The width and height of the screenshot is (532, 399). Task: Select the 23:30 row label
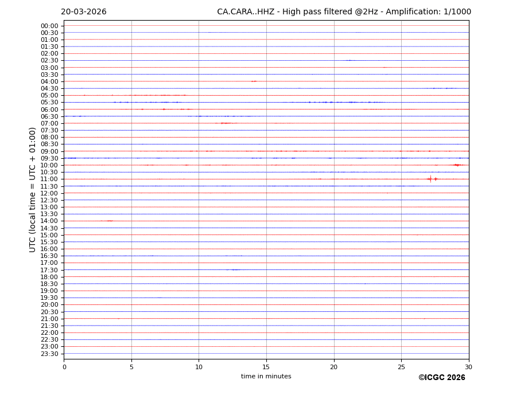pos(49,354)
